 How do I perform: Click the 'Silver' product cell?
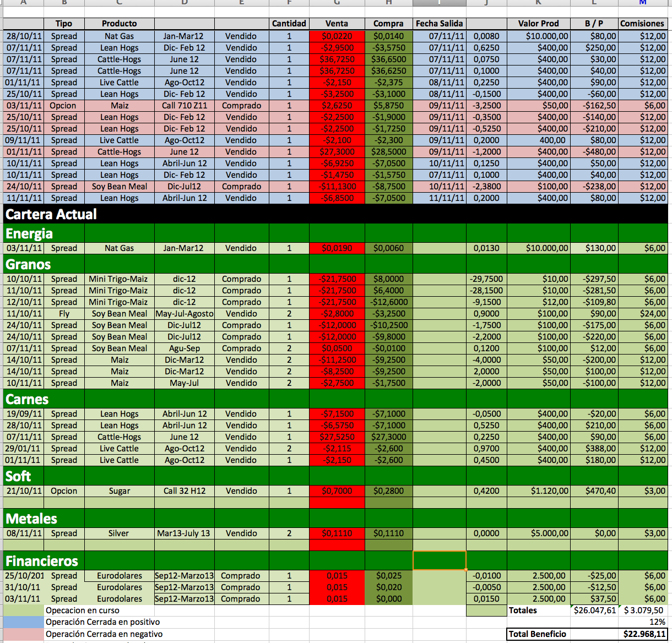click(120, 533)
